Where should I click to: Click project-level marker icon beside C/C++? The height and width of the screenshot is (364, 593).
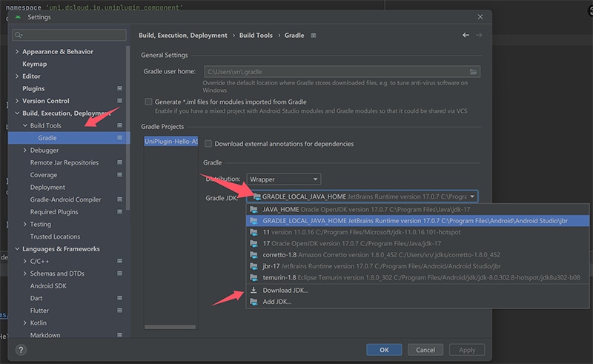pos(119,261)
